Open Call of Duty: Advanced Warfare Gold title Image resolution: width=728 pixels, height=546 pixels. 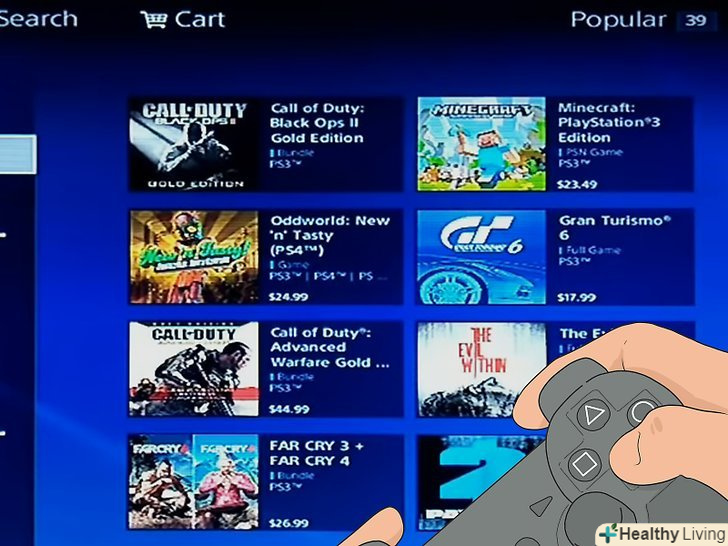[330, 347]
